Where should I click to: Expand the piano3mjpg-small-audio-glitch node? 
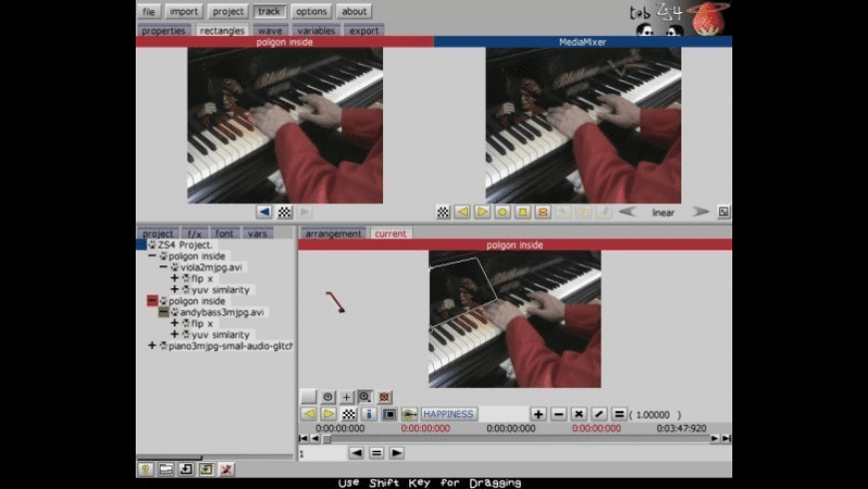(x=153, y=345)
